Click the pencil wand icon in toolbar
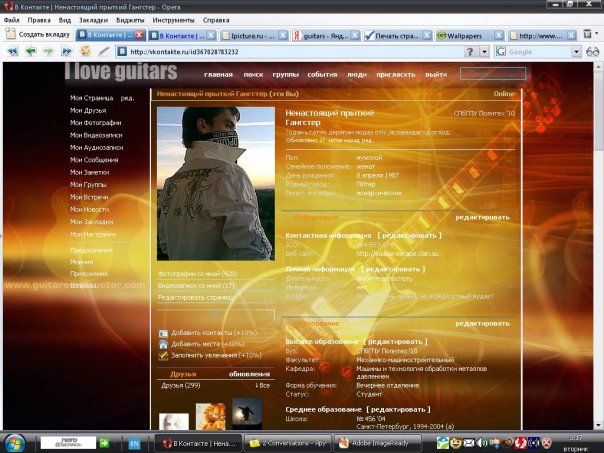The image size is (604, 453). click(103, 51)
